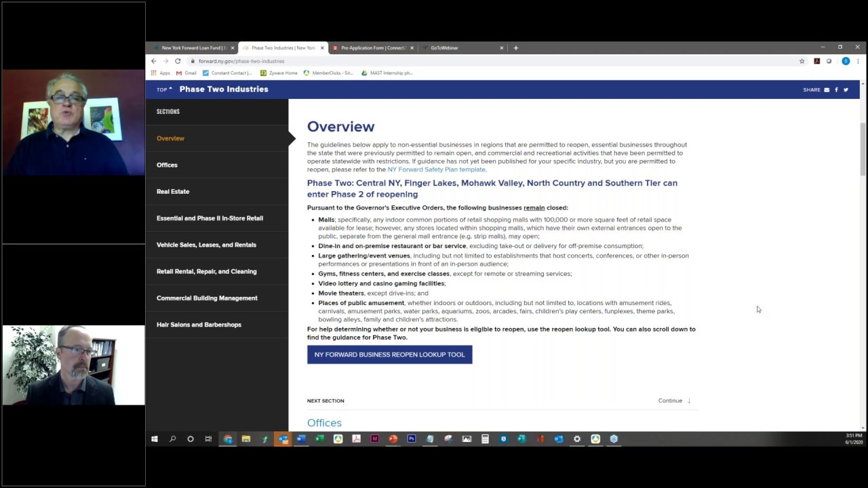
Task: Click the Offices heading link
Action: click(x=324, y=423)
